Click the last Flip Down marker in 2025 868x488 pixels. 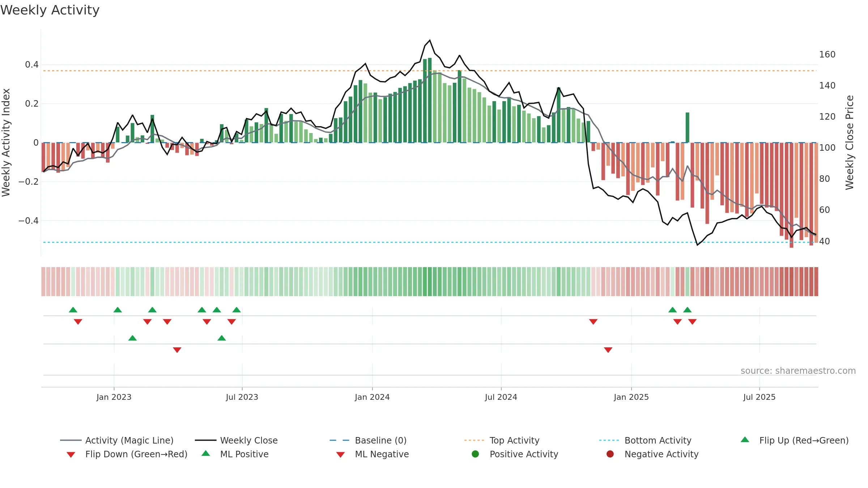click(692, 322)
